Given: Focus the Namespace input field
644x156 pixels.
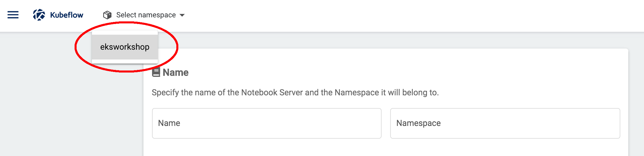Looking at the screenshot, I should 505,123.
